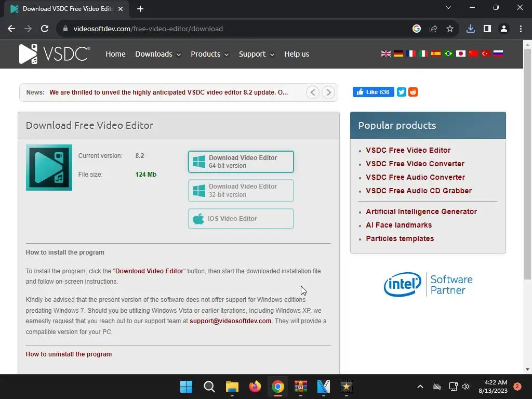This screenshot has width=532, height=399.
Task: Open taskbar Search
Action: 209,387
